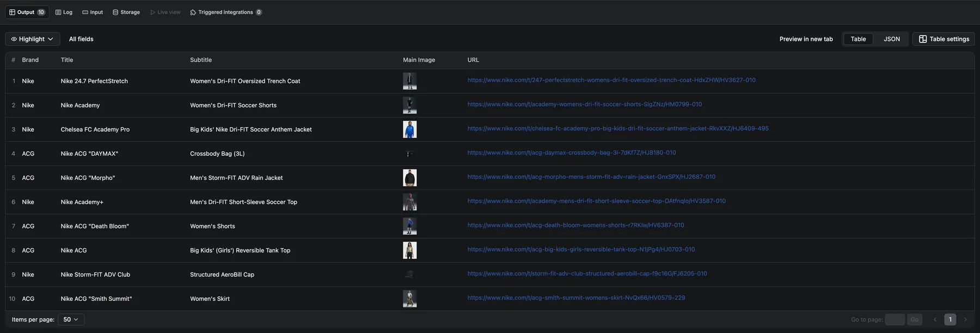Click the Soccer Shorts thumbnail image
Image resolution: width=980 pixels, height=333 pixels.
(x=409, y=105)
